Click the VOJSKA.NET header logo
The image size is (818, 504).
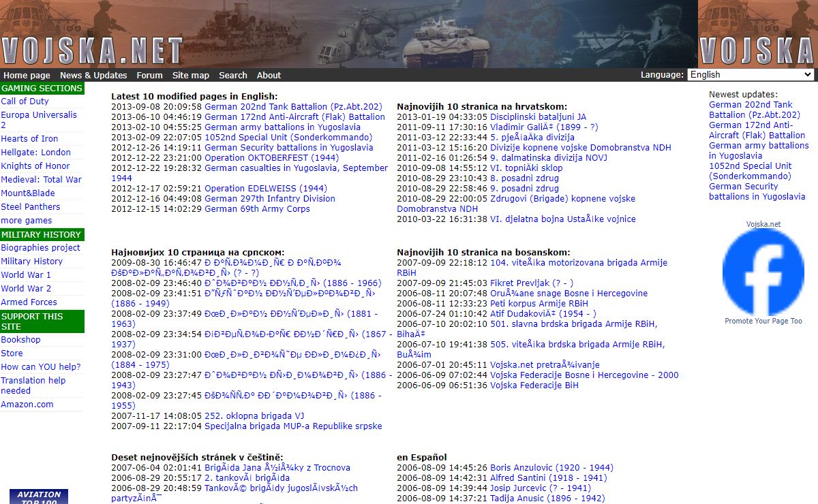pyautogui.click(x=92, y=51)
